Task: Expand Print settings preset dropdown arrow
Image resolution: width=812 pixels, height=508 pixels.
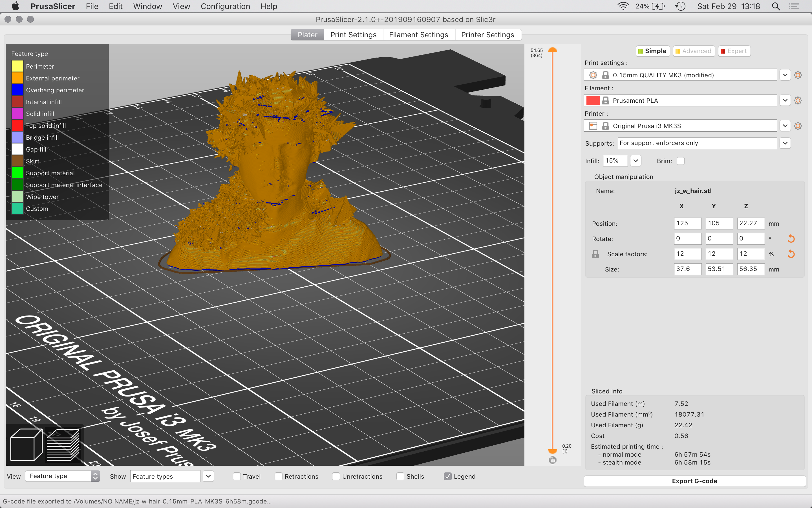Action: pyautogui.click(x=785, y=75)
